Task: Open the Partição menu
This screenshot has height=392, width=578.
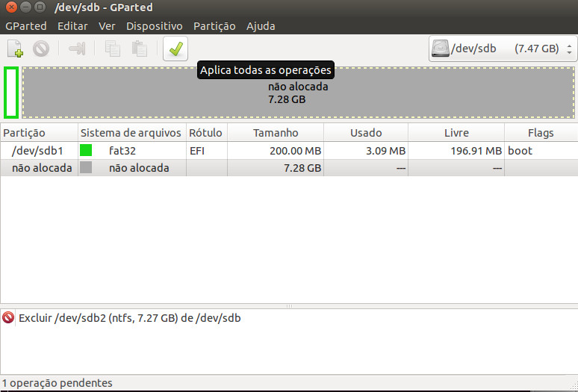Action: coord(214,26)
